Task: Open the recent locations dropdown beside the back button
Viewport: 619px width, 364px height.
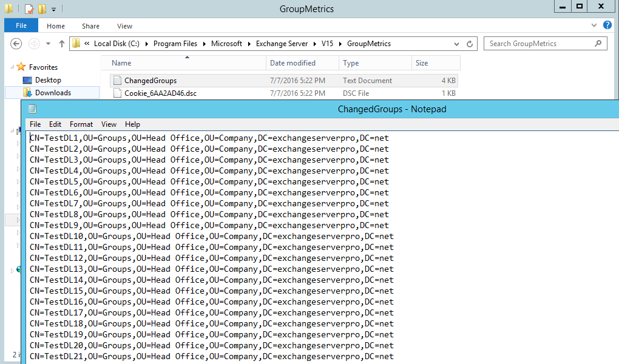Action: pyautogui.click(x=47, y=43)
